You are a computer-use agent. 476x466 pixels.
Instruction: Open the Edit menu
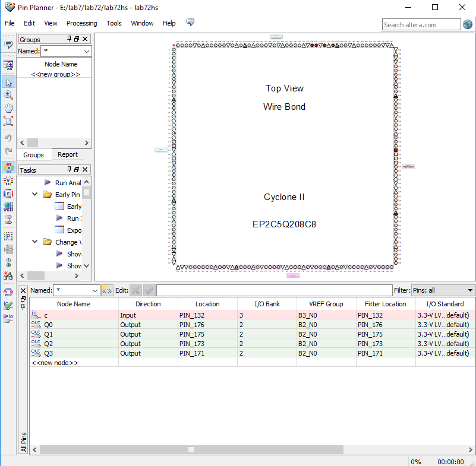click(x=29, y=23)
